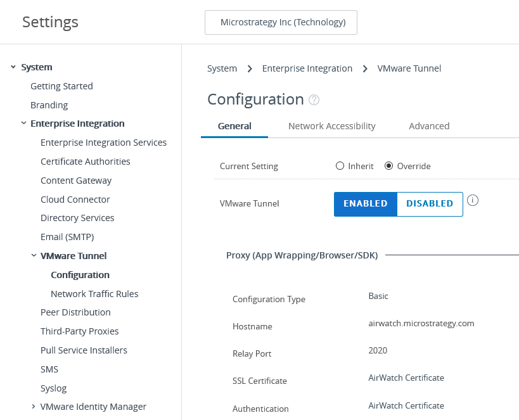
Task: Open SMS settings in sidebar
Action: click(49, 369)
